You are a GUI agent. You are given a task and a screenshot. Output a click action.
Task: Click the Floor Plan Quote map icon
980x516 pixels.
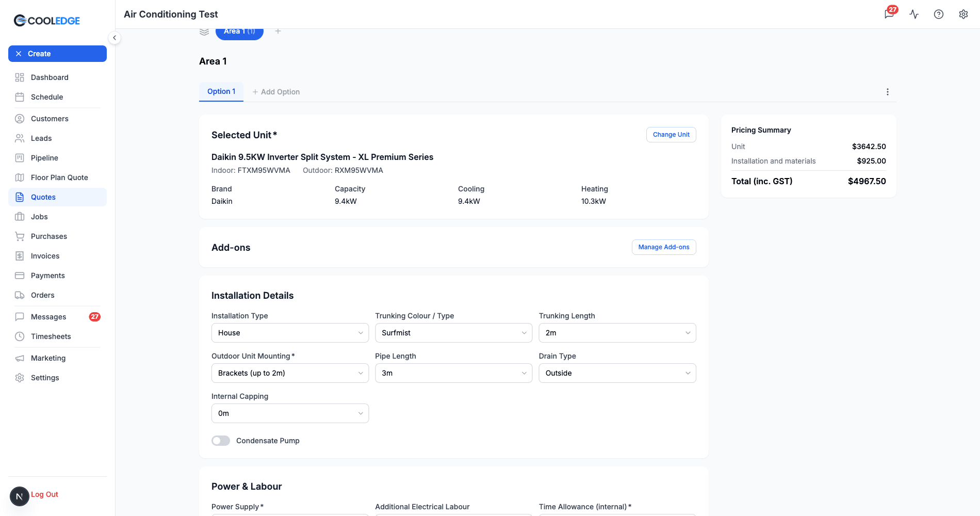coord(20,178)
